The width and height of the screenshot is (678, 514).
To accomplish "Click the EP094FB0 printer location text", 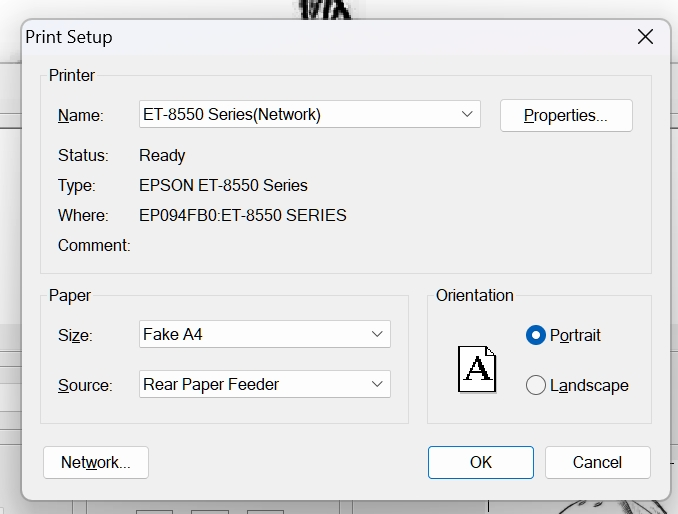I will [x=242, y=215].
